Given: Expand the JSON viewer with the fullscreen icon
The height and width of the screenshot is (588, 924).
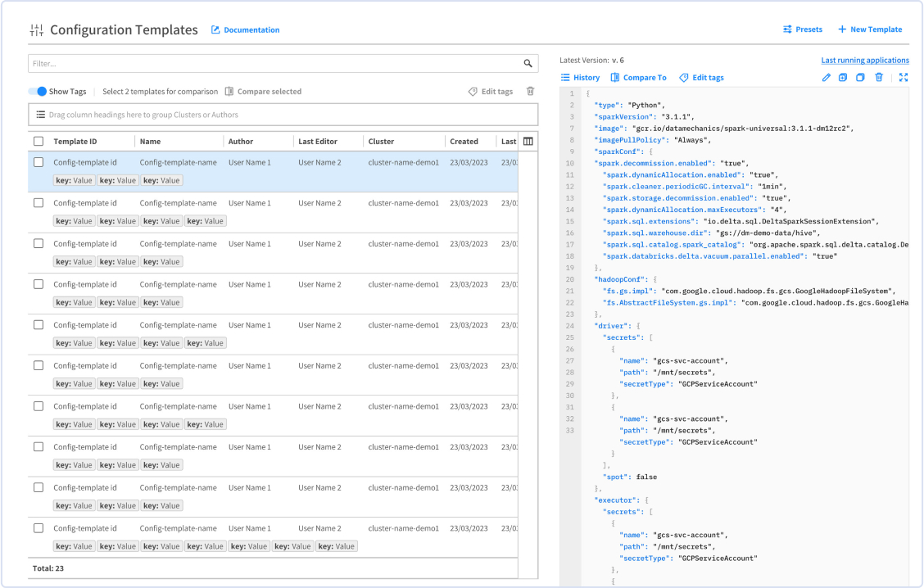Looking at the screenshot, I should click(x=904, y=78).
